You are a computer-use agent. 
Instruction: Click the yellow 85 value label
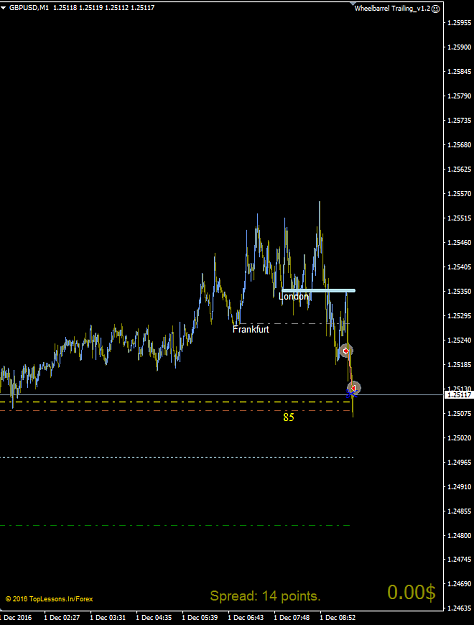(289, 417)
